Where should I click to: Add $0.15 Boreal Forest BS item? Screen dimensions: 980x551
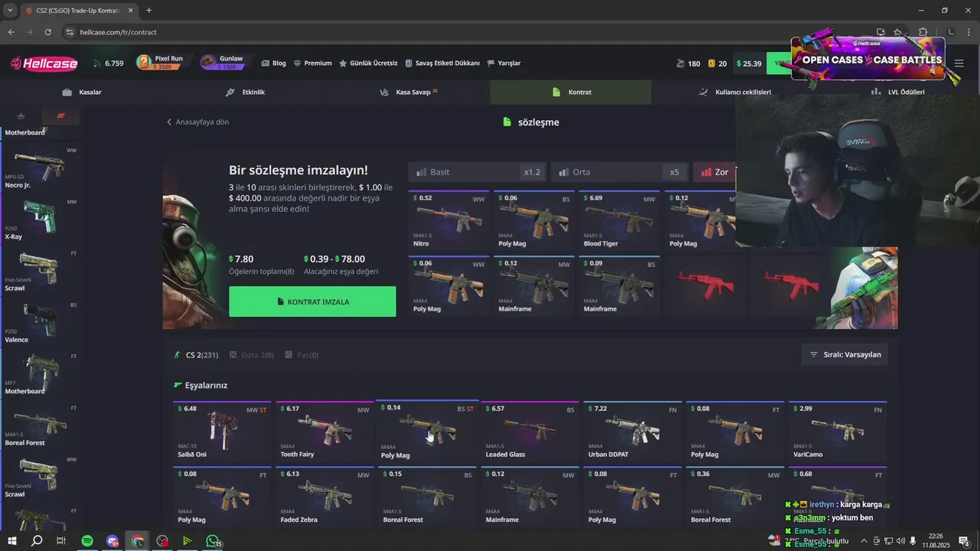(427, 497)
